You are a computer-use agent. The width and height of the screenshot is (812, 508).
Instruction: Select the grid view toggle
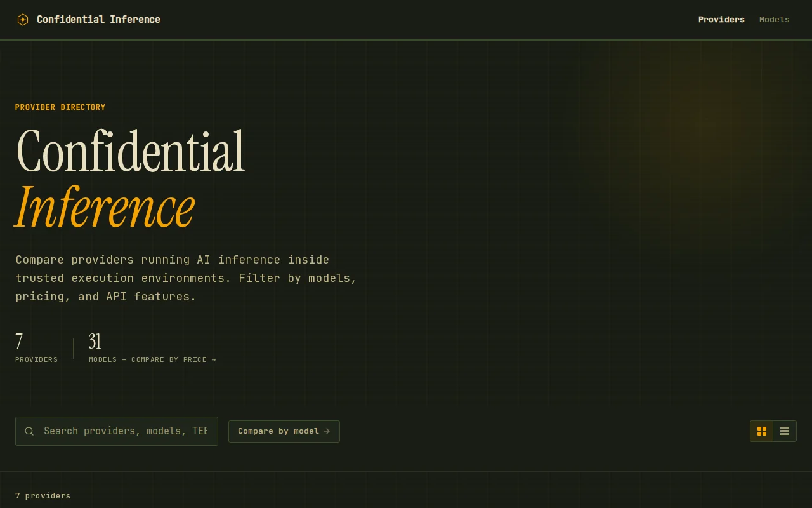pyautogui.click(x=762, y=431)
